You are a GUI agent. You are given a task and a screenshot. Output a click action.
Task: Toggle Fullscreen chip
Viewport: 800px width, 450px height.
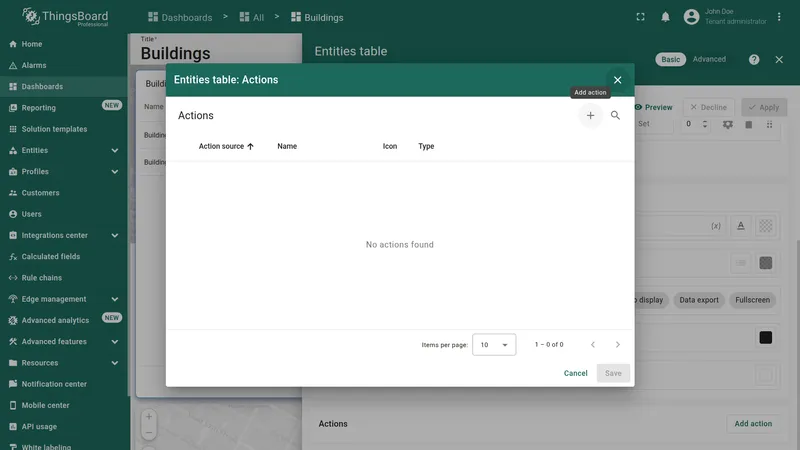753,300
